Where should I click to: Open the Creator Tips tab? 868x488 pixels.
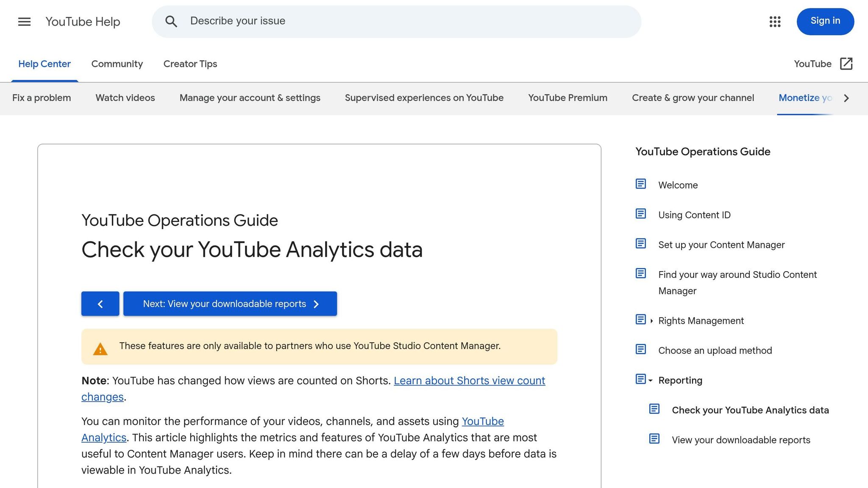(190, 64)
